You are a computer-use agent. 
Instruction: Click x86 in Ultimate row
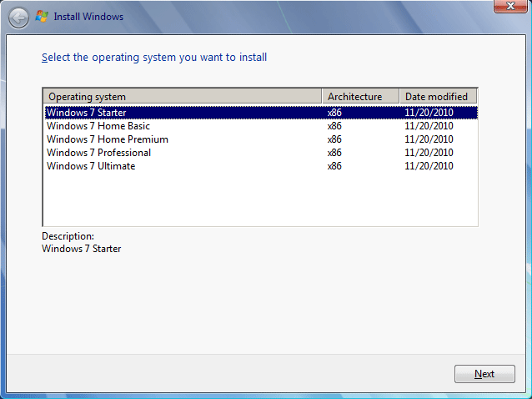(334, 166)
